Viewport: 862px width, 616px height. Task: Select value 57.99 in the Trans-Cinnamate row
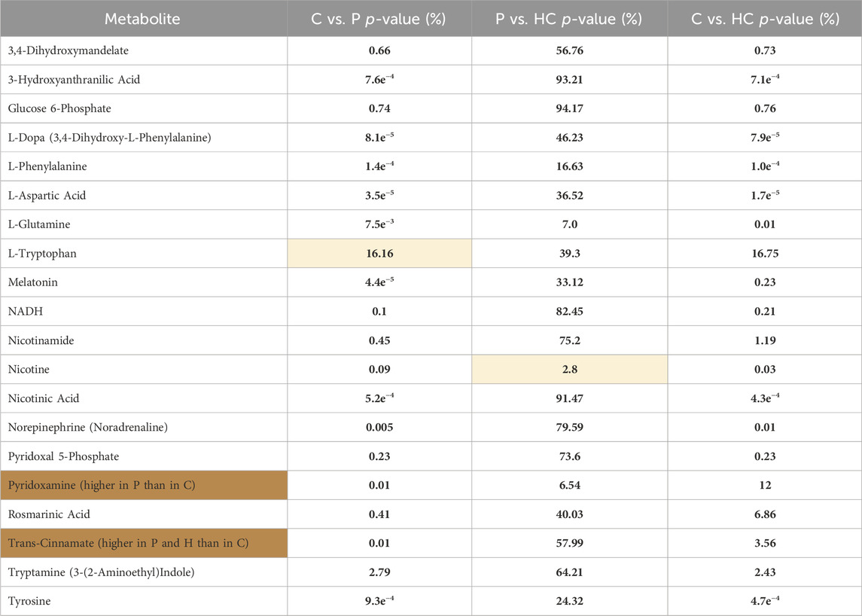[x=570, y=543]
